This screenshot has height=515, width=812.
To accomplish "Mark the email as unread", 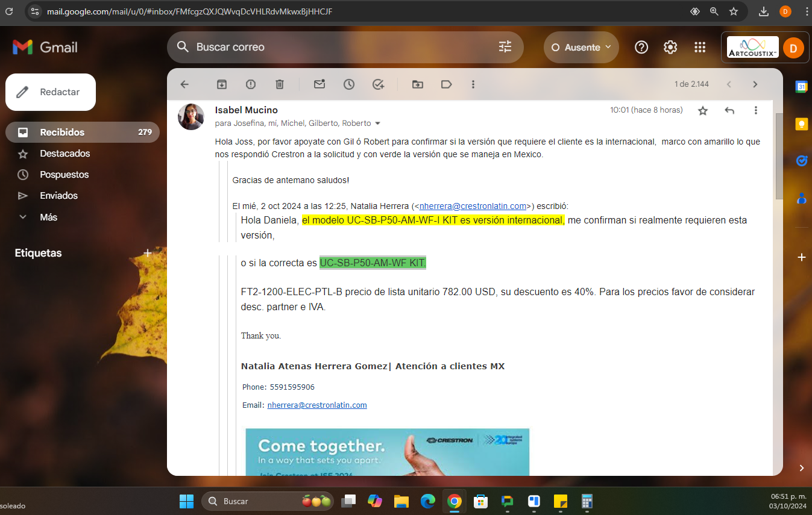I will (319, 84).
